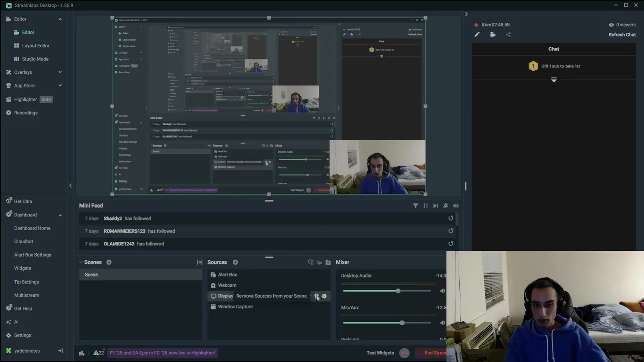Mute Desktop Audio speaker icon
Viewport: 644px width, 362px height.
(442, 291)
